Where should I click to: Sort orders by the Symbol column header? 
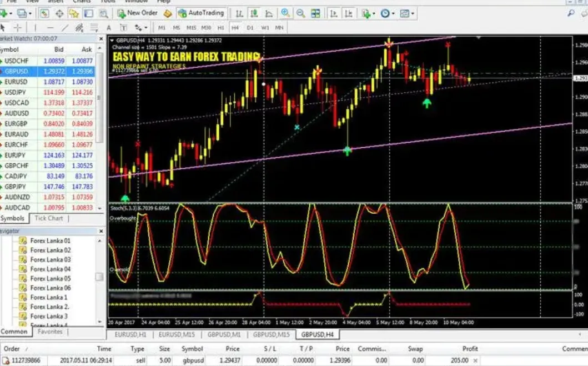pos(192,349)
